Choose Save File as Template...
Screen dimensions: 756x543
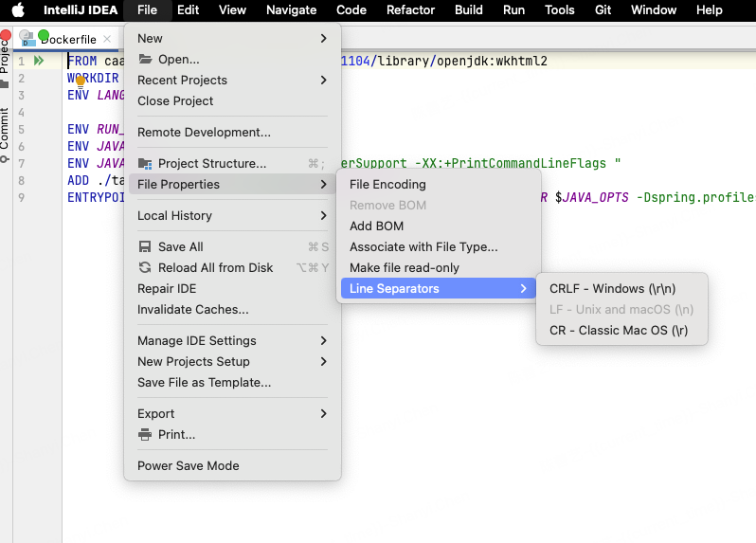click(232, 383)
